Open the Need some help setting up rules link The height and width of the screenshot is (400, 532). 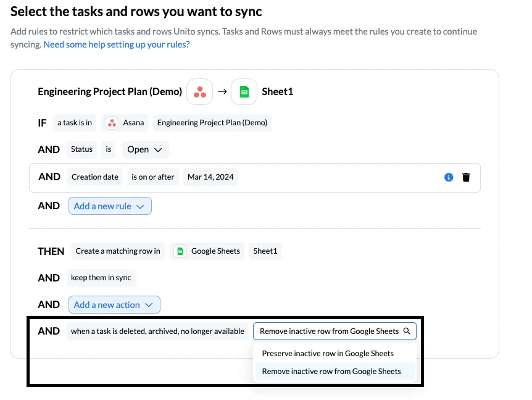pos(116,44)
